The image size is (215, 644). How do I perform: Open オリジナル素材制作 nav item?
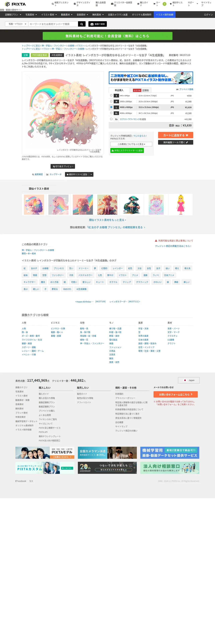coord(142,15)
